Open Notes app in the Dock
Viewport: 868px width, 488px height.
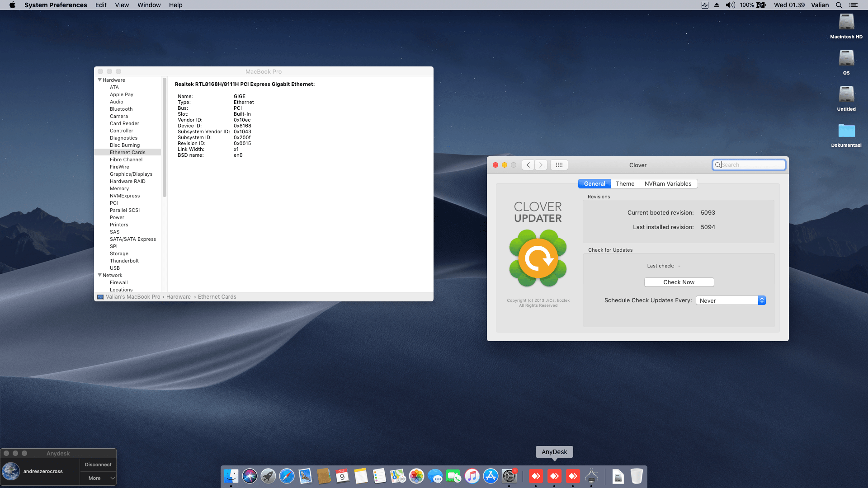coord(361,476)
